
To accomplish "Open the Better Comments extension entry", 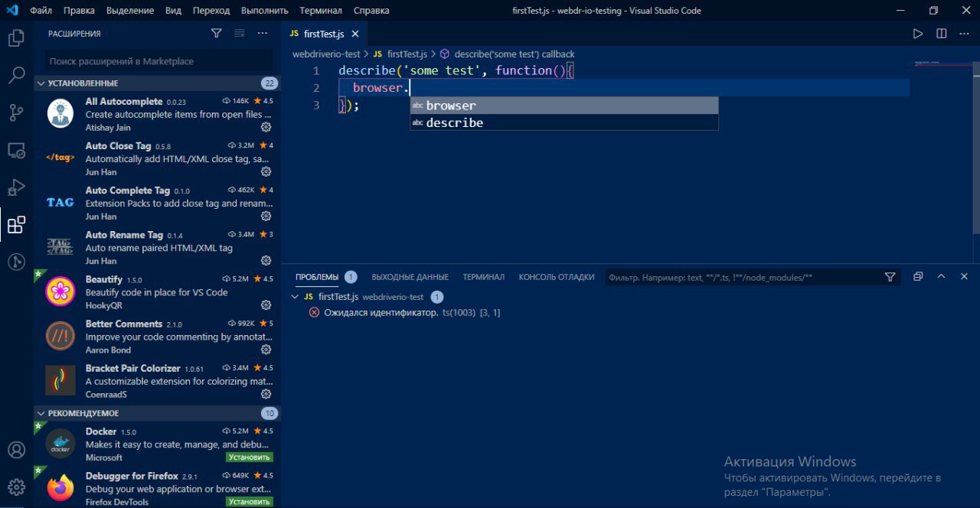I will (x=157, y=337).
